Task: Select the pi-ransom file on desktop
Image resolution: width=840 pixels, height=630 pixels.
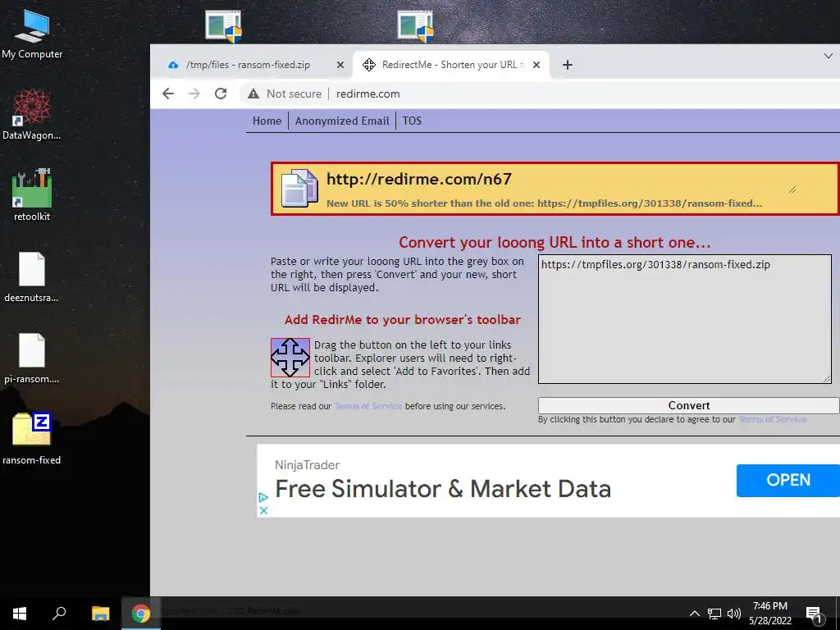Action: [32, 358]
